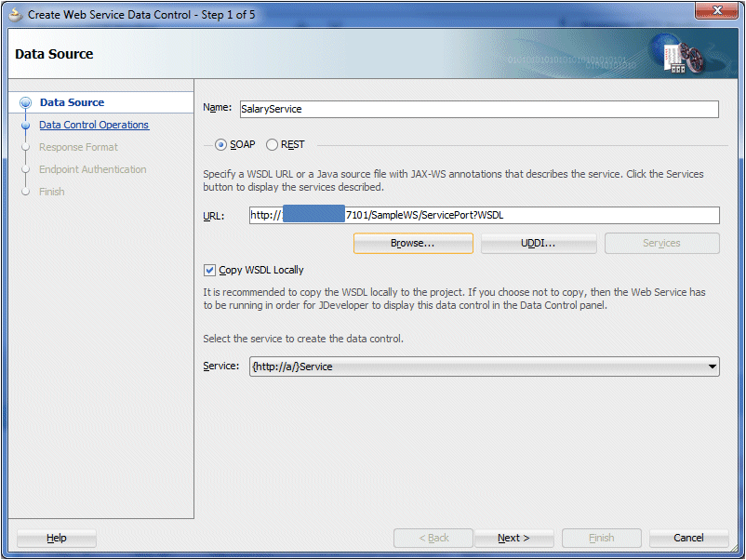Click the Response Format wizard step
Viewport: 746px width, 560px height.
click(78, 147)
